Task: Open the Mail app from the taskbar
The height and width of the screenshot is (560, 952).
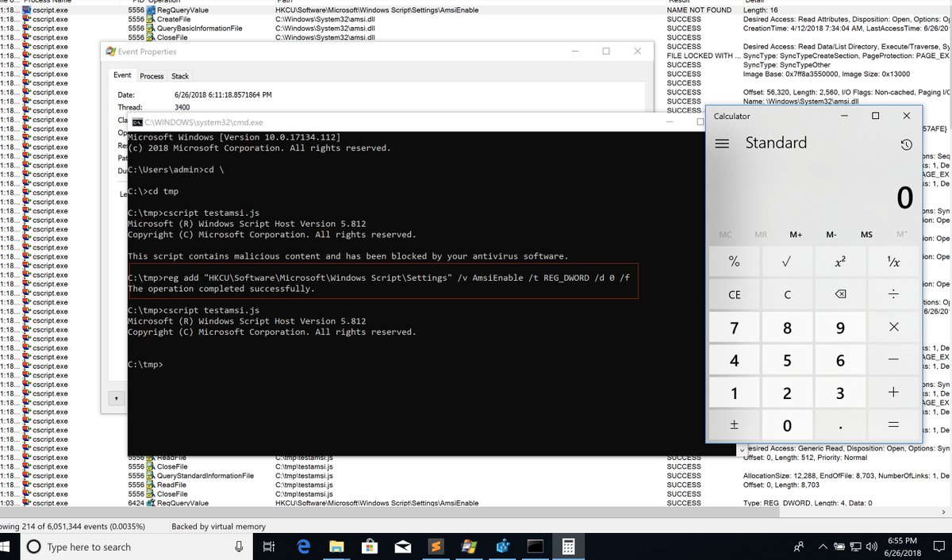Action: (403, 547)
